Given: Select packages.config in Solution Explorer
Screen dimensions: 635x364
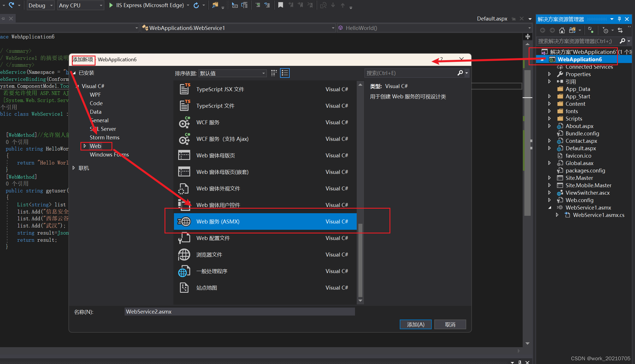Looking at the screenshot, I should coord(585,170).
